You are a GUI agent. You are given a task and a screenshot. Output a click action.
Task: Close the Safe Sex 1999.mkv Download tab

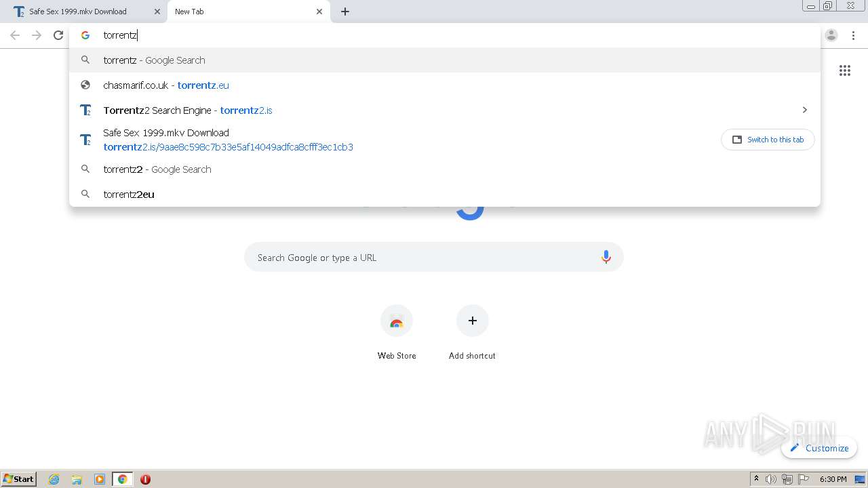click(x=157, y=12)
